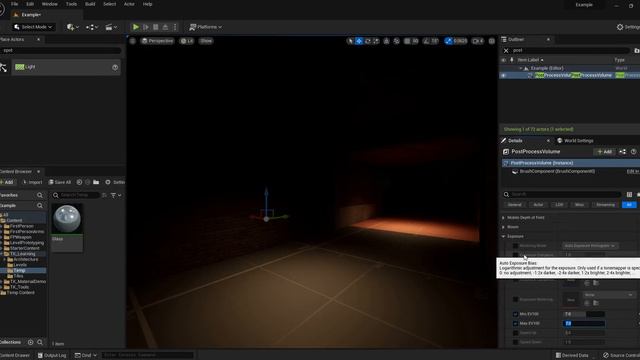Open the Metering Mode dropdown
The image size is (640, 360).
(590, 246)
